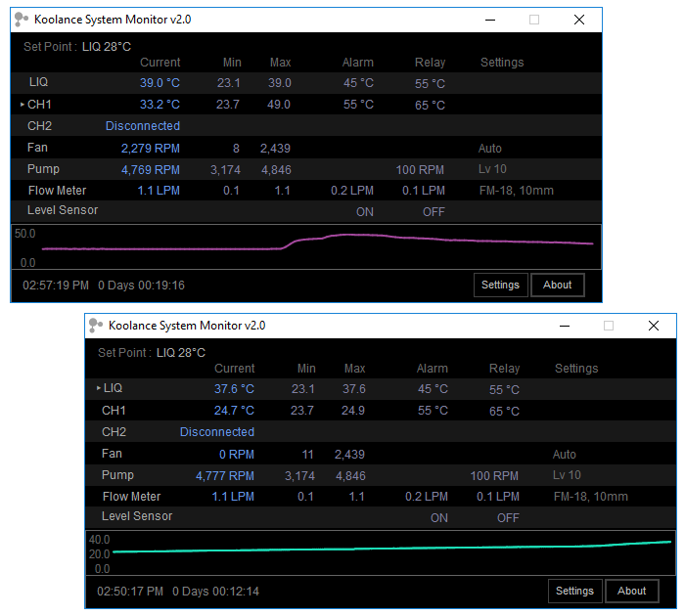Click the purple temperature graph line
Screen dimensions: 685x616
391,236
